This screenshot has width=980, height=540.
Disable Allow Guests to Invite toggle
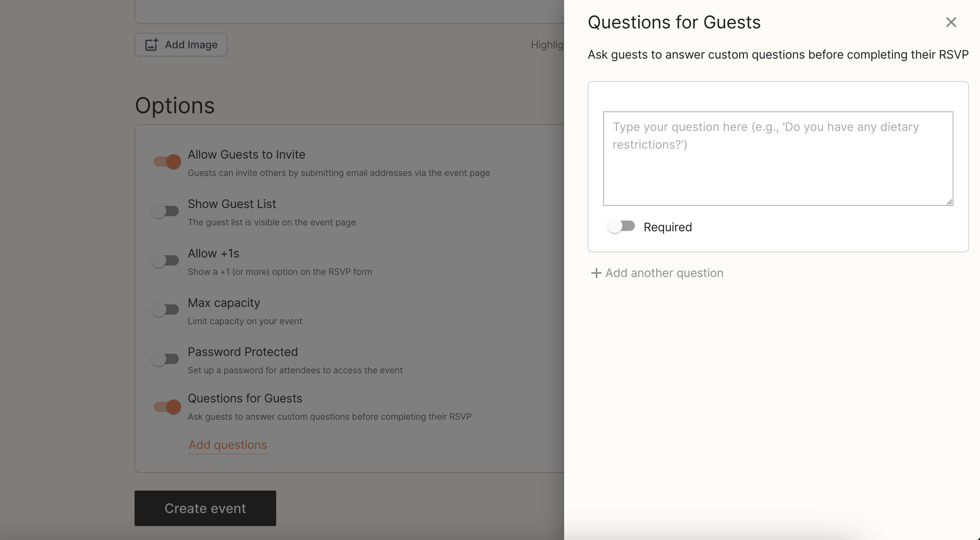point(167,162)
